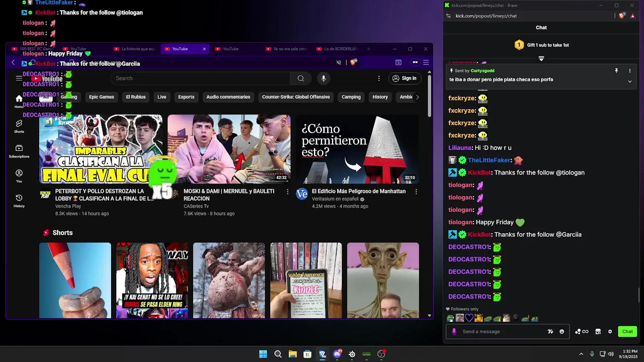Open Brave main hamburger menu
The image size is (644, 362).
(426, 62)
